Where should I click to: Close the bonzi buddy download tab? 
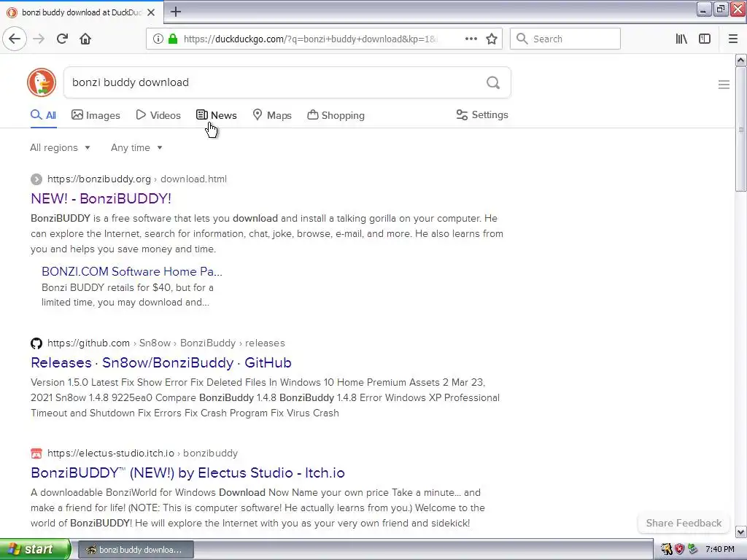tap(151, 12)
